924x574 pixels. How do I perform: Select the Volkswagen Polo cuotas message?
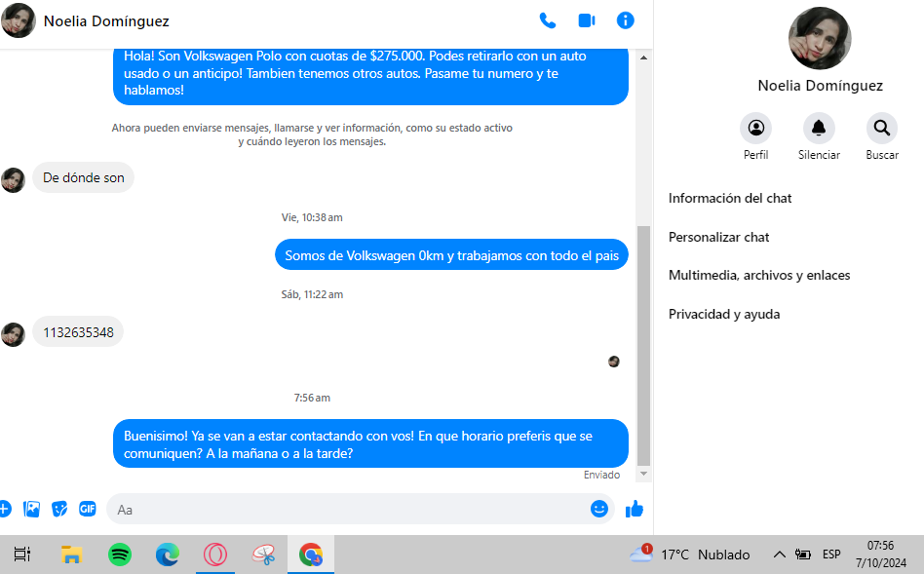[370, 76]
